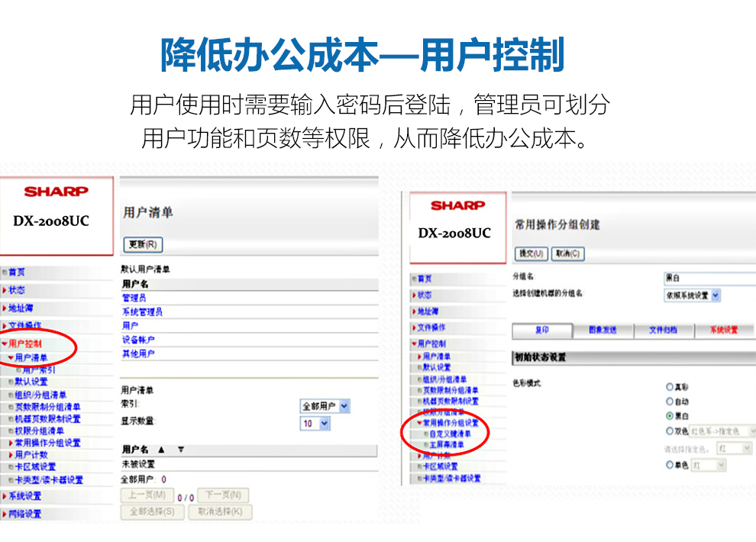
Task: Switch to the red 系统设置 tab
Action: pos(723,331)
